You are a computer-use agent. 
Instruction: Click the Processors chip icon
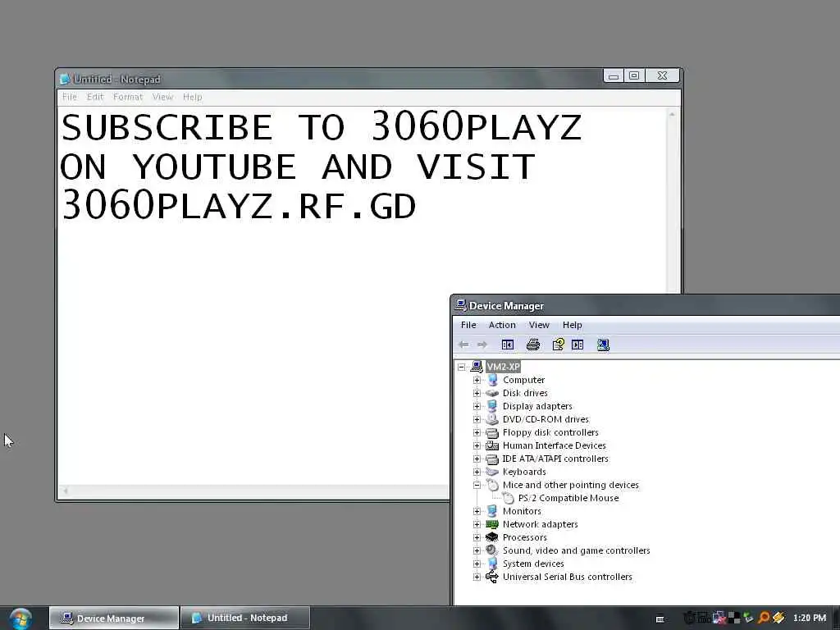pos(492,537)
